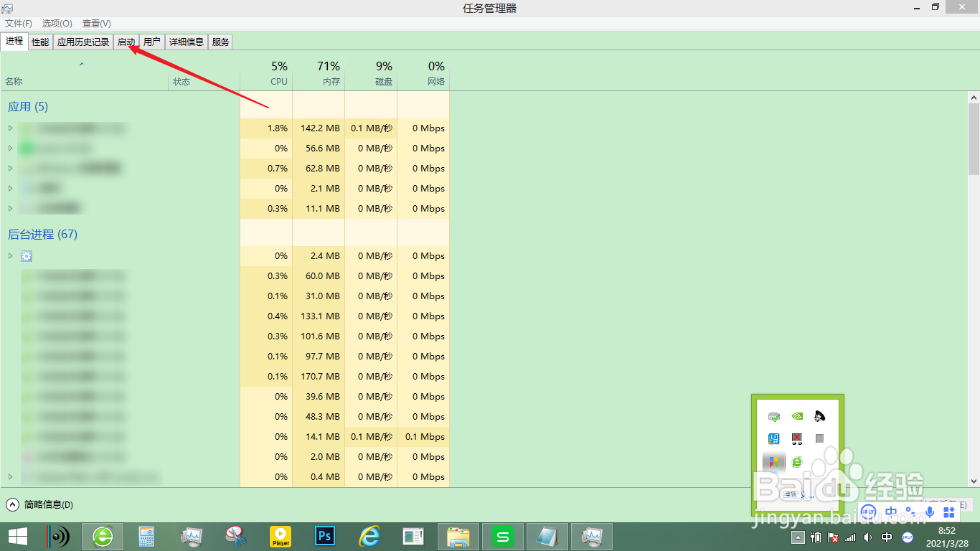The width and height of the screenshot is (980, 551).
Task: Open the Windows Start button
Action: tap(18, 537)
